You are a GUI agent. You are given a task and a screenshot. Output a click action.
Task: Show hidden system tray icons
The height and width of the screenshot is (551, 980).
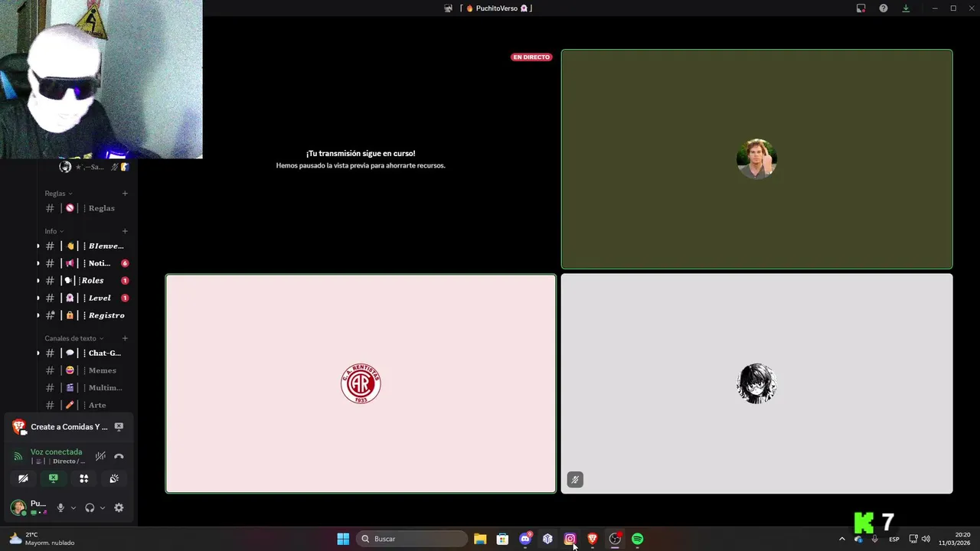[x=842, y=539]
